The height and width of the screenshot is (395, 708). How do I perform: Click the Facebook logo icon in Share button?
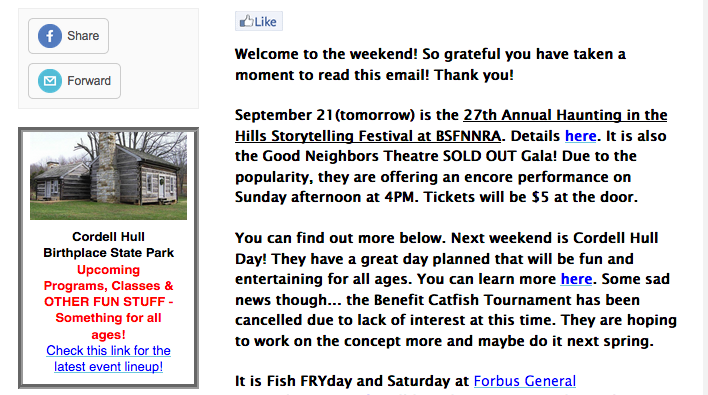[x=50, y=36]
